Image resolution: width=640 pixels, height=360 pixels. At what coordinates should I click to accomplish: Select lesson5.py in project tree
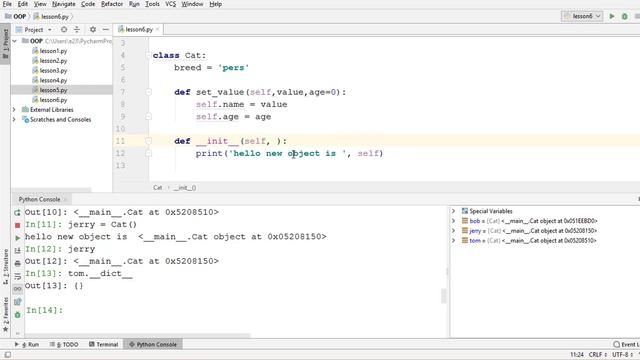point(53,90)
